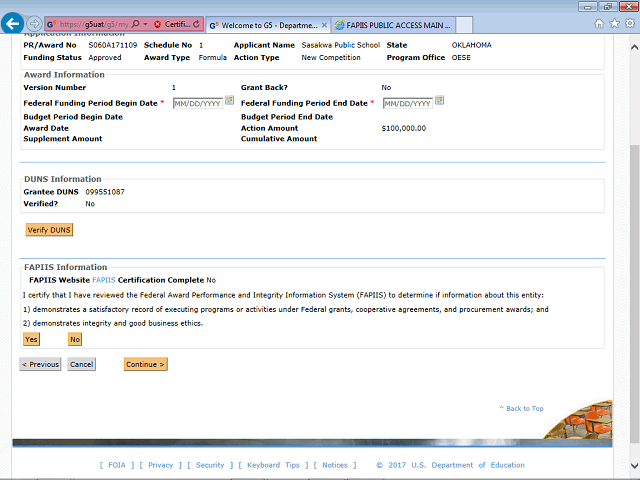The image size is (640, 480).
Task: Click the Internet Explorer icon on FAPIIS tab
Action: point(339,25)
